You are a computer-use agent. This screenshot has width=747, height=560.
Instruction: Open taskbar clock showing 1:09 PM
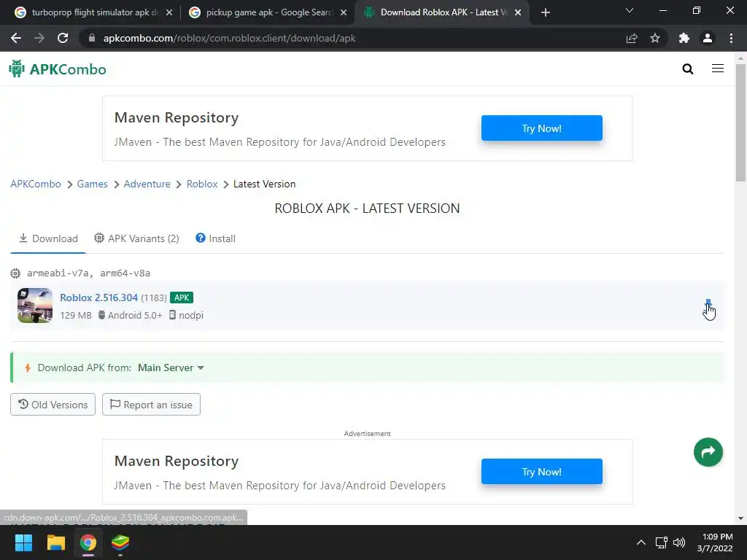pos(715,542)
